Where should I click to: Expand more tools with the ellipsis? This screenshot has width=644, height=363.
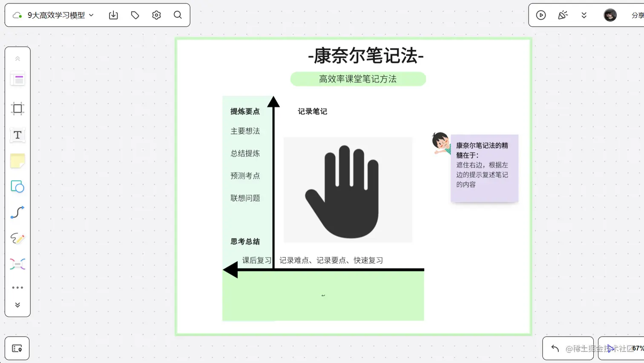pos(17,287)
